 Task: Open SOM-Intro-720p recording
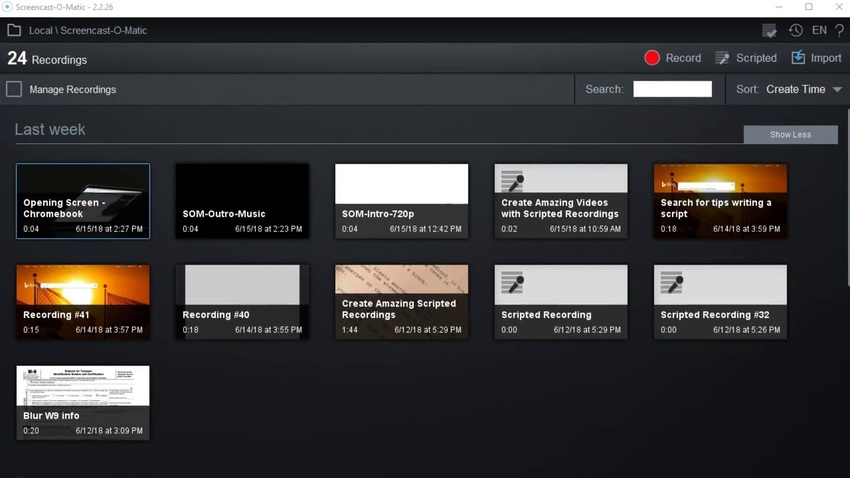pyautogui.click(x=402, y=201)
